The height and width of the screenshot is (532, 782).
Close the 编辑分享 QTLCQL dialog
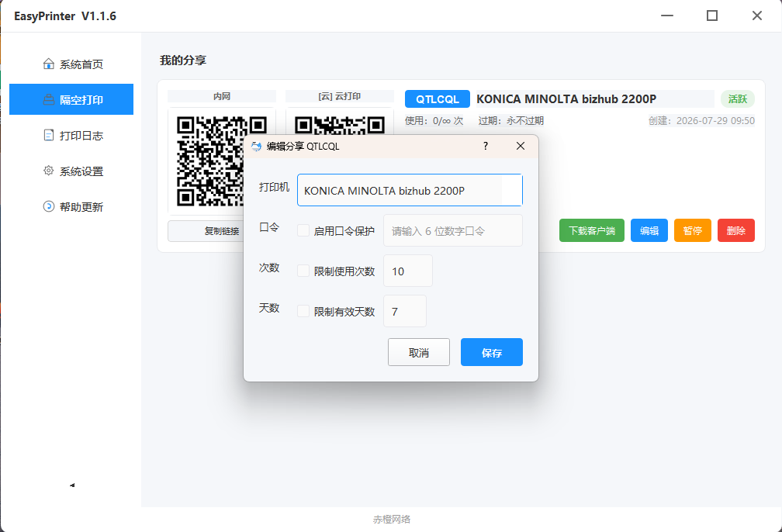click(520, 146)
